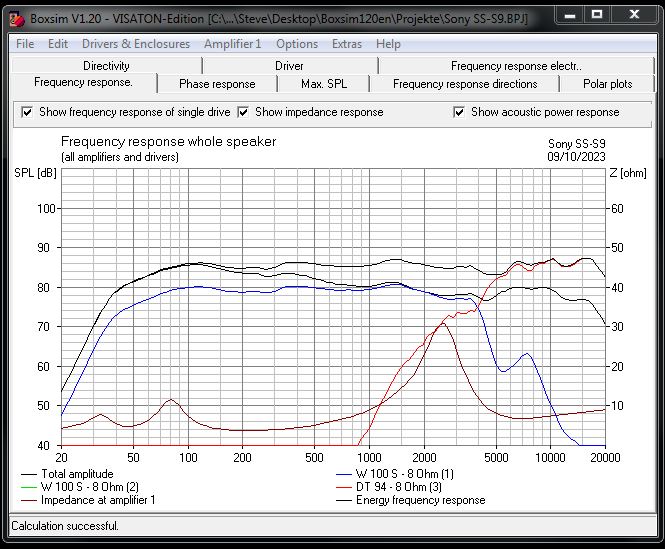Image resolution: width=665 pixels, height=549 pixels.
Task: Click Impedance at amplifier 1 legend entry
Action: 88,500
